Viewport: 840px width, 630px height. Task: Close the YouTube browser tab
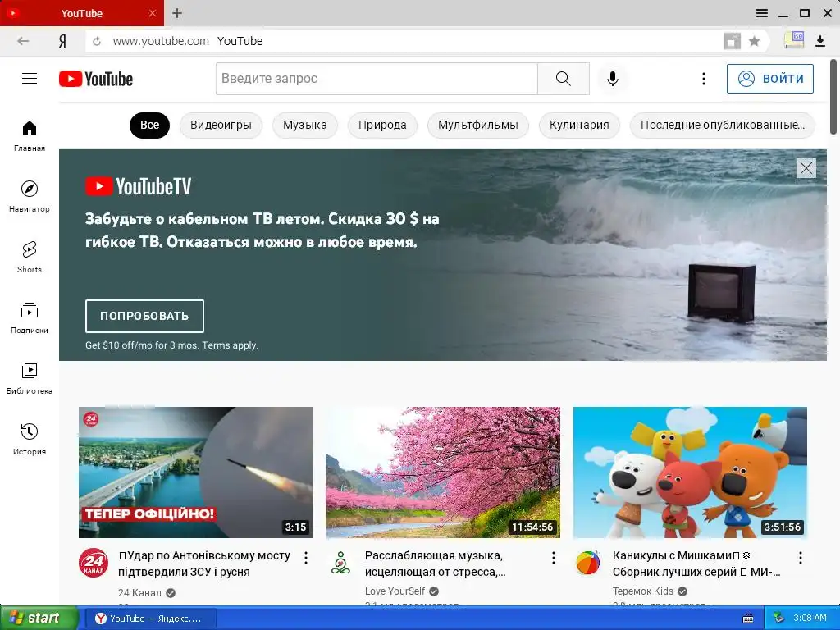click(153, 13)
